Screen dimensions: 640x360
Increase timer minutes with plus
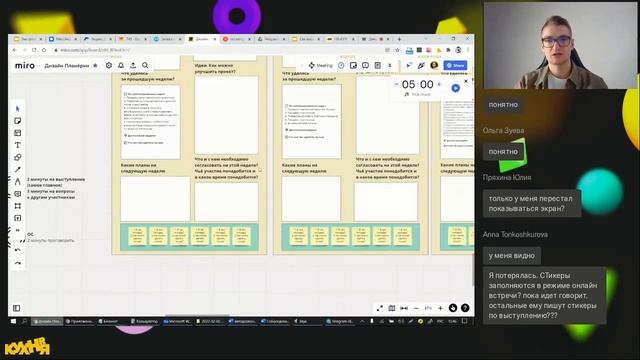click(x=439, y=84)
